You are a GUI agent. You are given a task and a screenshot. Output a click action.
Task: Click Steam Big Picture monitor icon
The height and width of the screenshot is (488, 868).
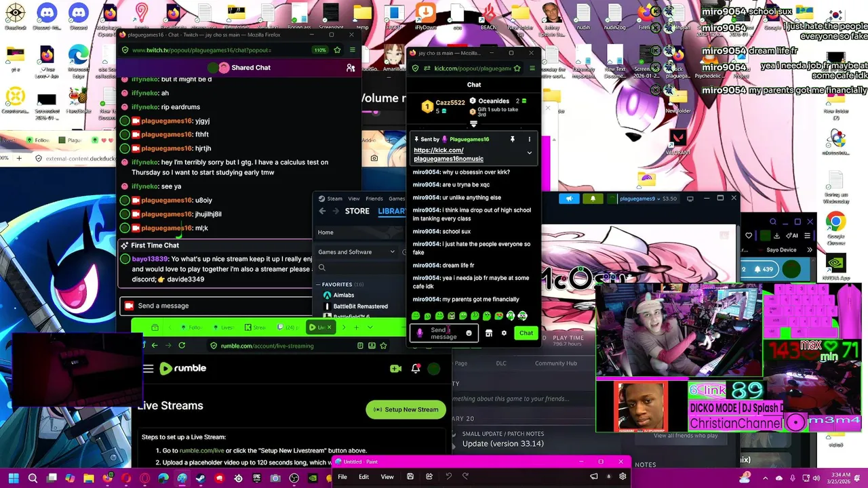[690, 199]
